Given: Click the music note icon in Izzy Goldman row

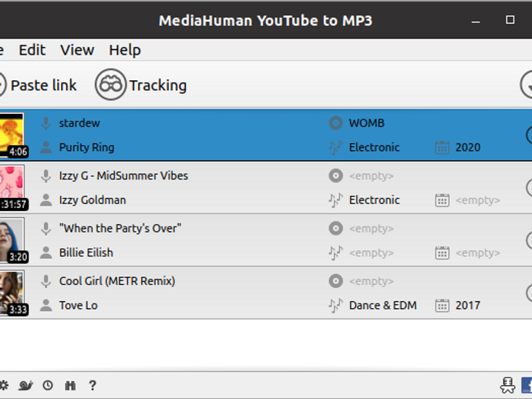Looking at the screenshot, I should point(335,200).
